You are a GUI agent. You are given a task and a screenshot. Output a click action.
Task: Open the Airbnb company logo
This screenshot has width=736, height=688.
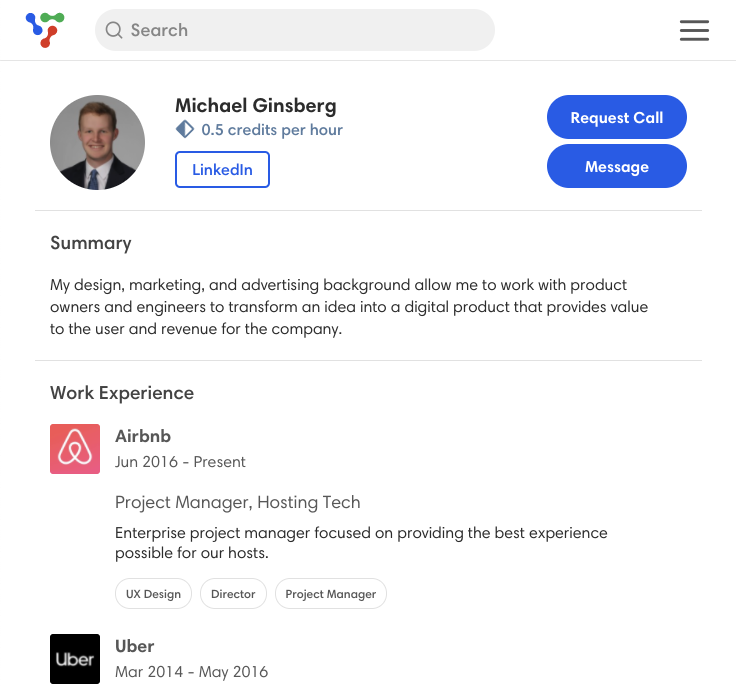tap(75, 449)
